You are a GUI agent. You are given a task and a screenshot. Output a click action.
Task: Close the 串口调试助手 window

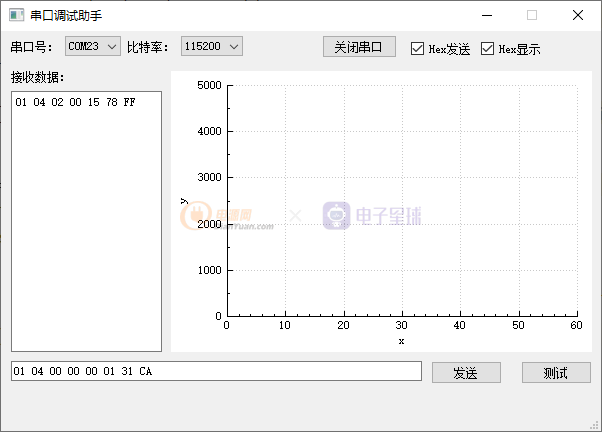(578, 15)
